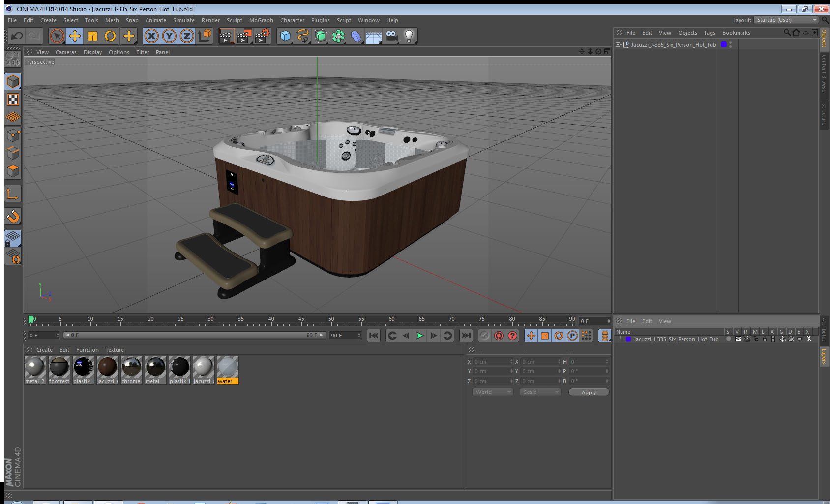Toggle Locked Workplane

[13, 239]
